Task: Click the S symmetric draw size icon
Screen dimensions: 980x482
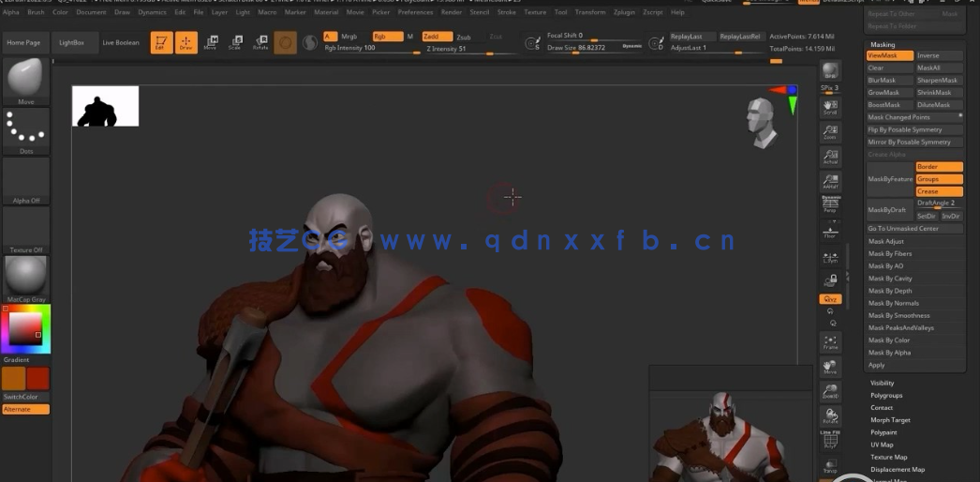Action: pos(532,43)
